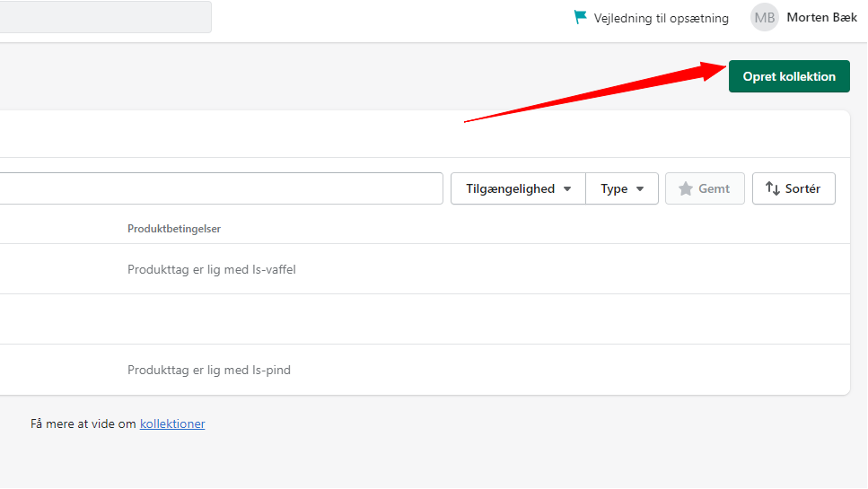Open Morten Bæk account menu
This screenshot has width=868, height=489.
pyautogui.click(x=821, y=18)
